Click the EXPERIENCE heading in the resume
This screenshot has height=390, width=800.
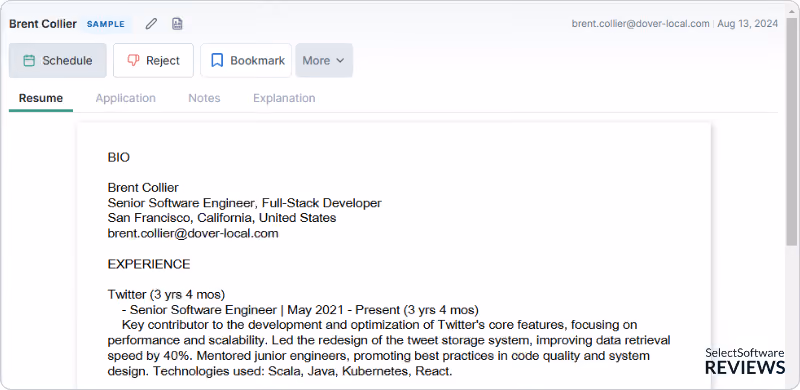149,264
